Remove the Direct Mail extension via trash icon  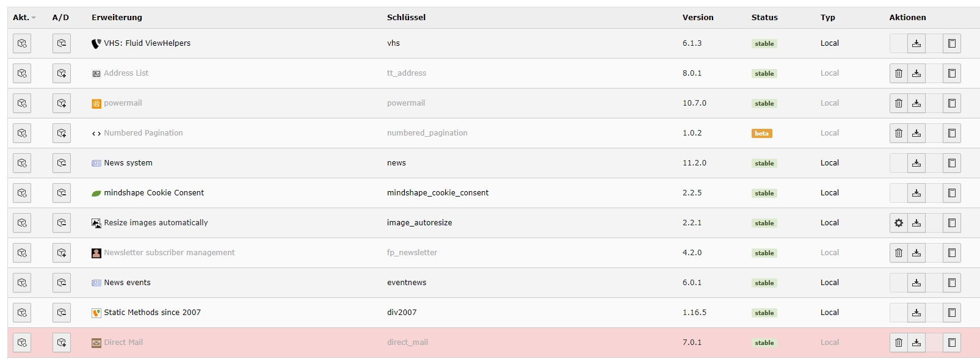(899, 343)
